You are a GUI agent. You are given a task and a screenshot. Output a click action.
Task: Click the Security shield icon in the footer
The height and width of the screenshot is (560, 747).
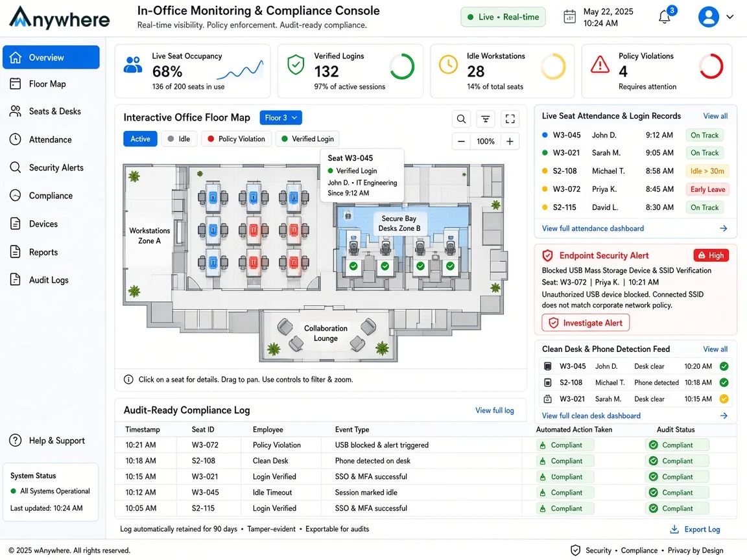pos(576,550)
